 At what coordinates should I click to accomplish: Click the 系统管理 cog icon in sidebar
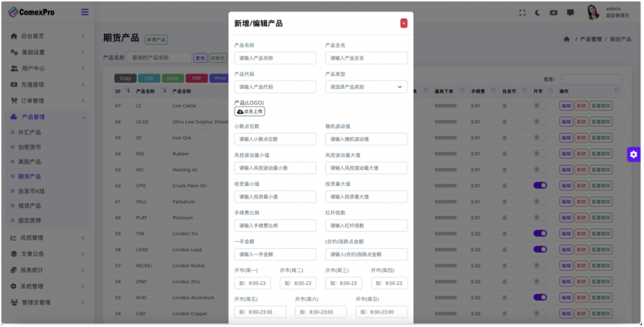click(x=14, y=286)
